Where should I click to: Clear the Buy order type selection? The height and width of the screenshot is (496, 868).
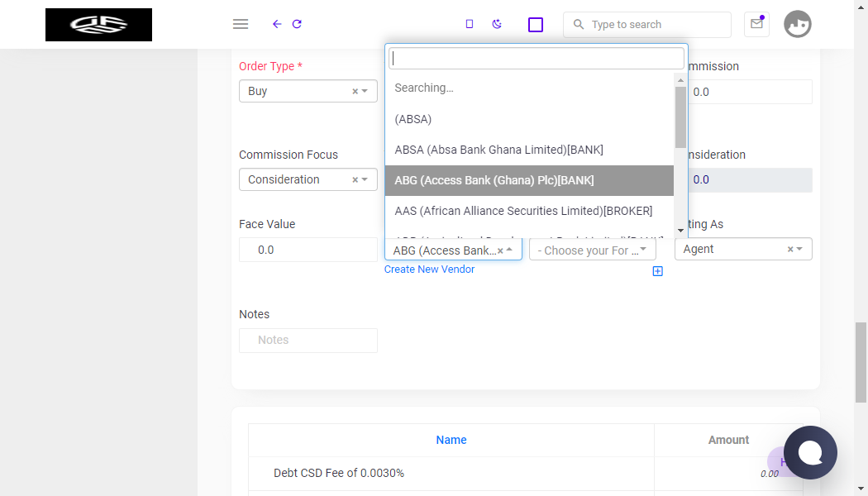tap(355, 91)
